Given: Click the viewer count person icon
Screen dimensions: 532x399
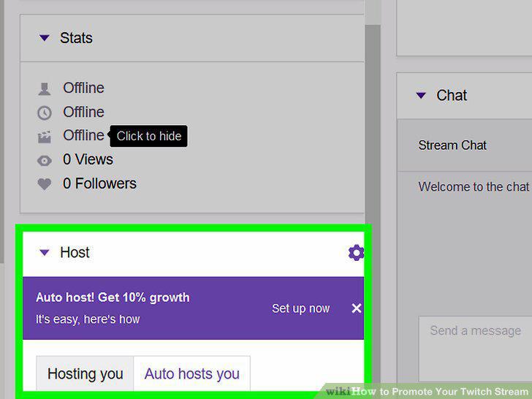Looking at the screenshot, I should [45, 89].
